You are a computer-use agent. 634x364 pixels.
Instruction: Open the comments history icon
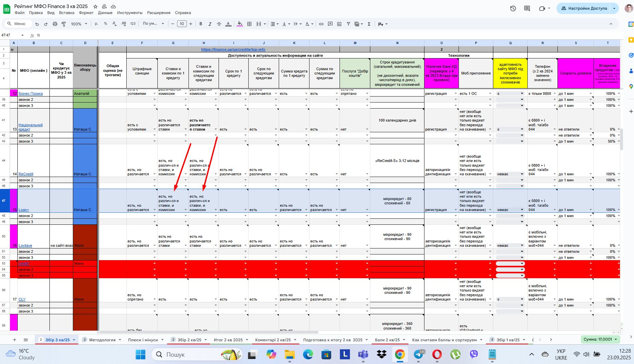coord(527,8)
